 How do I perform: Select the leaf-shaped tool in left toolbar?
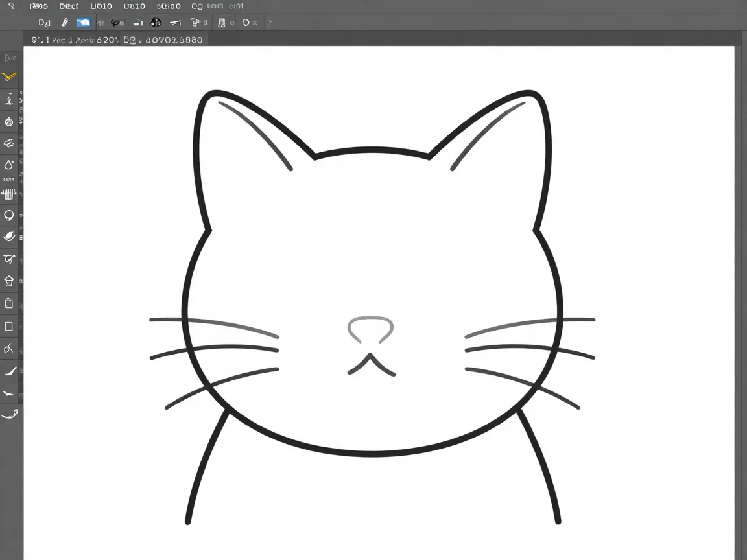[9, 236]
